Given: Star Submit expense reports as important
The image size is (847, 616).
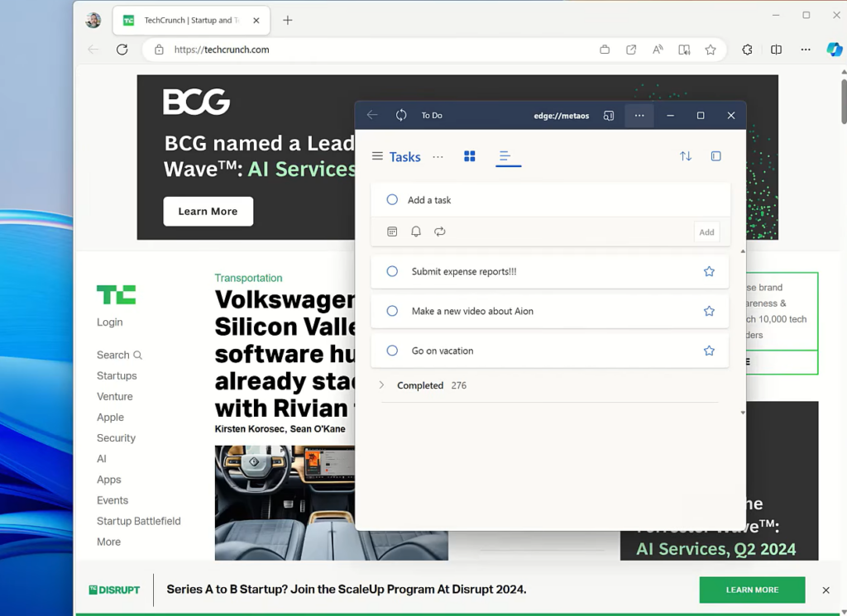Looking at the screenshot, I should tap(709, 271).
